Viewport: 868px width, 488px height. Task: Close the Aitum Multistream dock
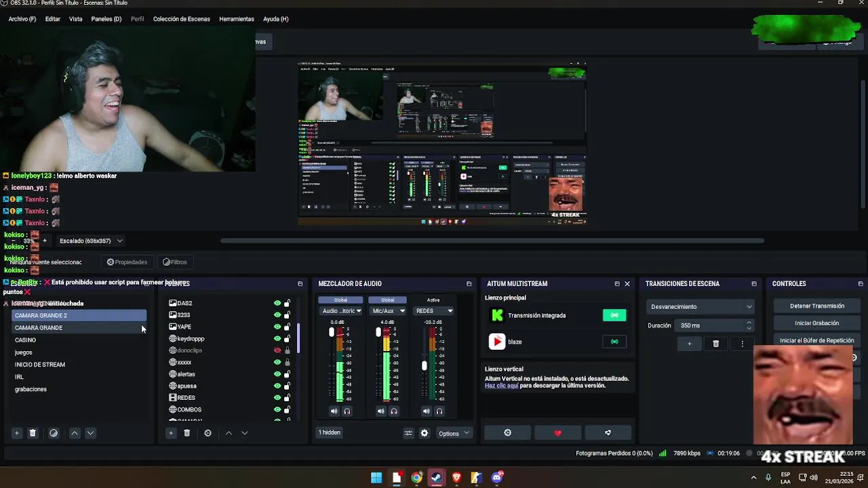coord(627,283)
